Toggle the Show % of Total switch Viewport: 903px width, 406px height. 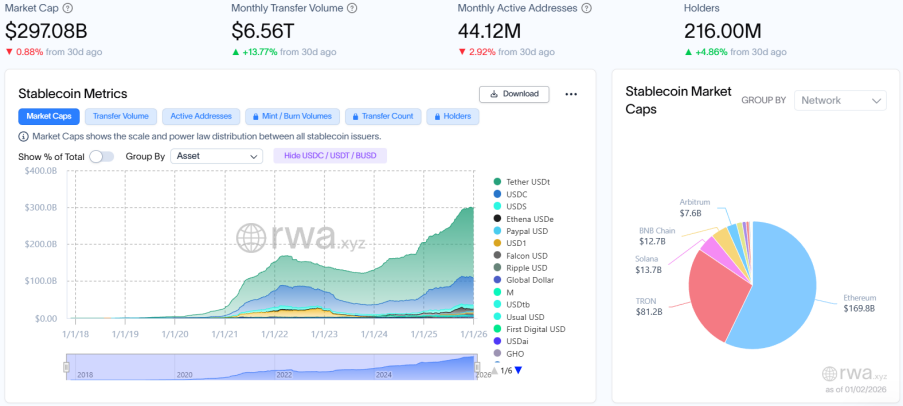101,156
